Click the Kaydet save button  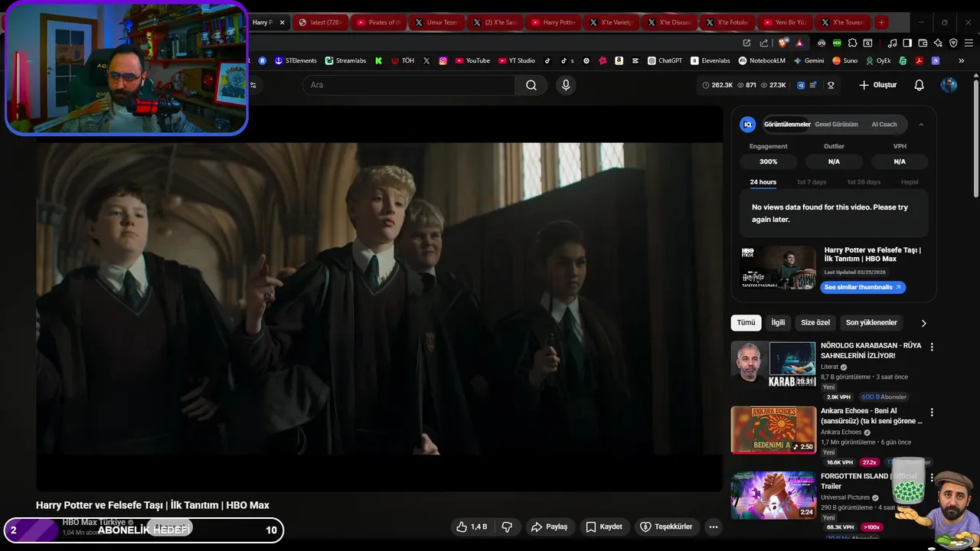coord(604,527)
